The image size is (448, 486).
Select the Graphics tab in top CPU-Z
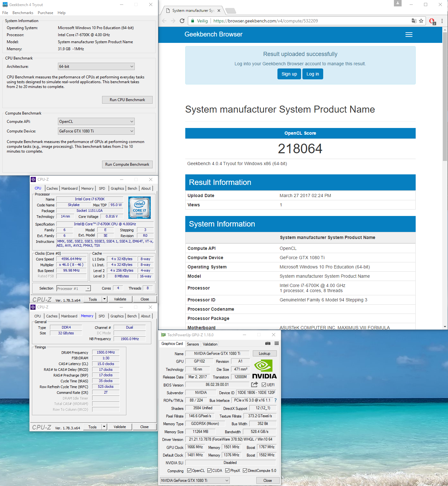coord(117,188)
